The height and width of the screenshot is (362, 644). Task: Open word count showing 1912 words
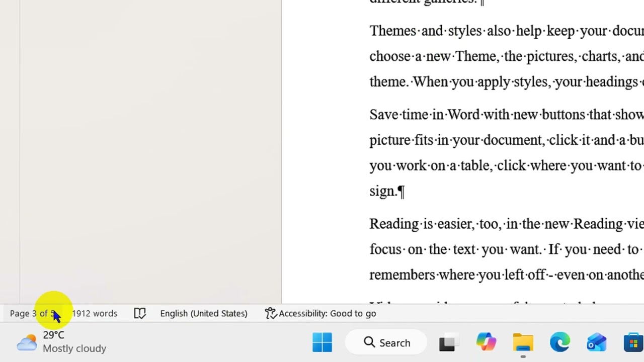click(x=94, y=313)
